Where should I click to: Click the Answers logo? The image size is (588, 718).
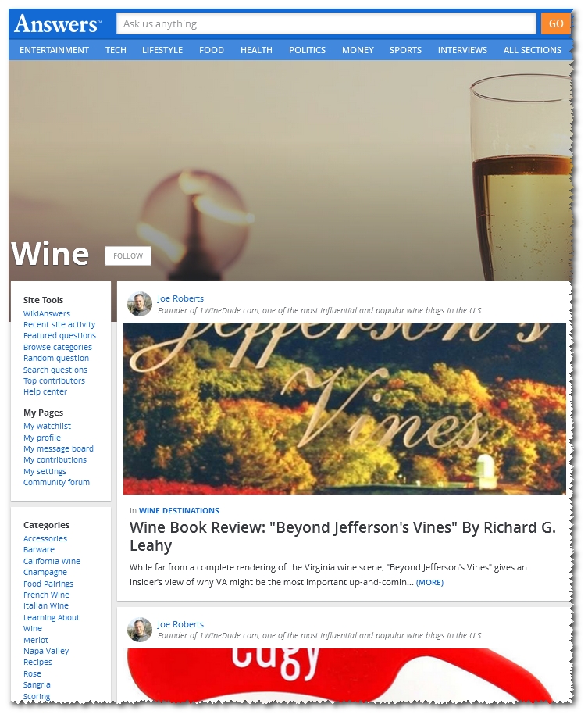[x=57, y=23]
